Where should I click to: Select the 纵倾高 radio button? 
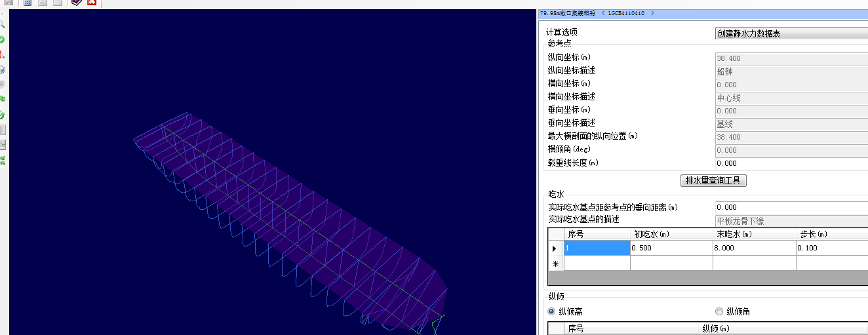(552, 311)
